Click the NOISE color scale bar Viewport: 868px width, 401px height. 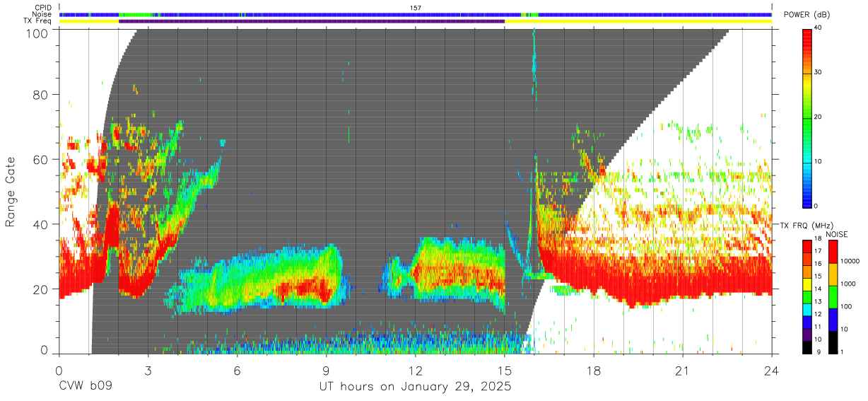pyautogui.click(x=834, y=296)
